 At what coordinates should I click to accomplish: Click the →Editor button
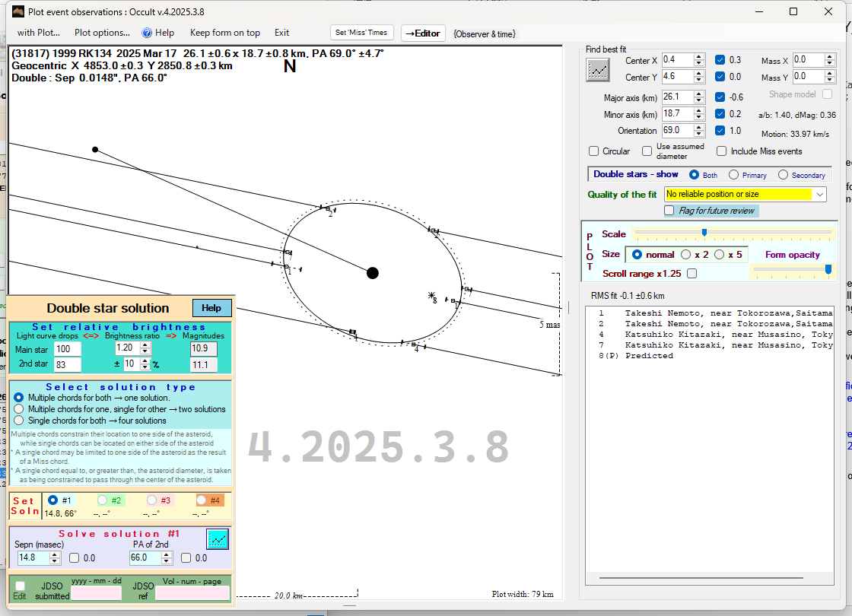422,33
